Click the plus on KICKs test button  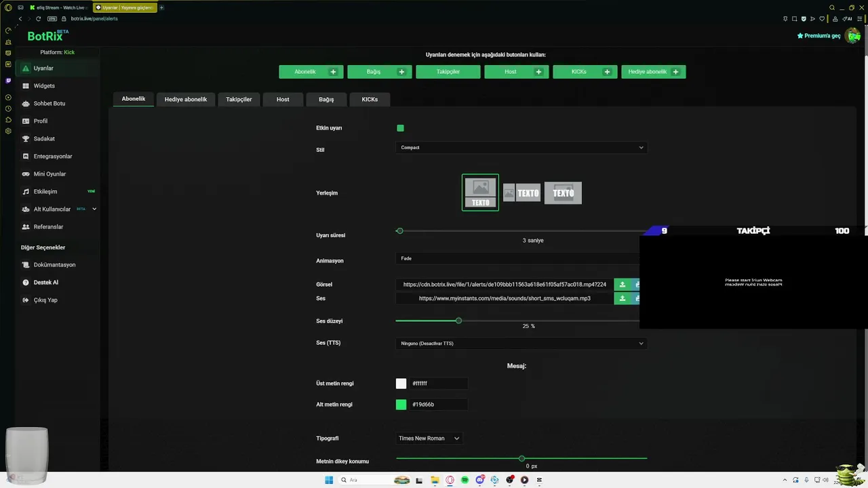click(x=607, y=72)
